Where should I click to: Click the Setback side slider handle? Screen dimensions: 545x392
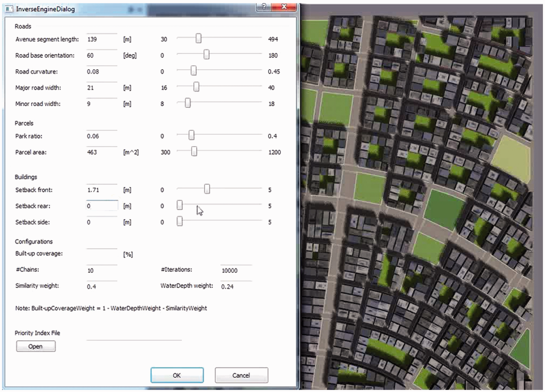pos(180,221)
